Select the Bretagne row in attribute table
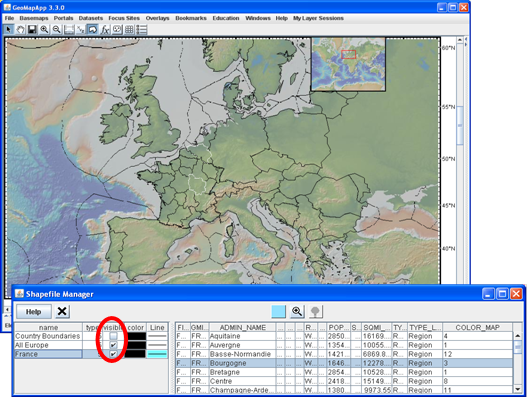This screenshot has height=398, width=529. coord(344,372)
